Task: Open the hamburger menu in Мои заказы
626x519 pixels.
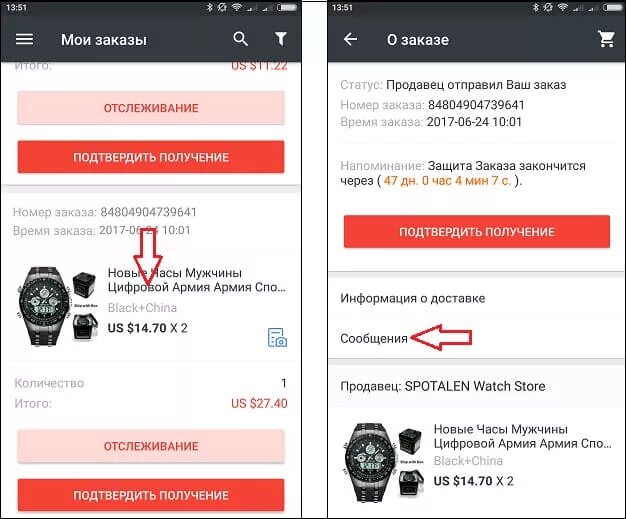Action: (24, 39)
